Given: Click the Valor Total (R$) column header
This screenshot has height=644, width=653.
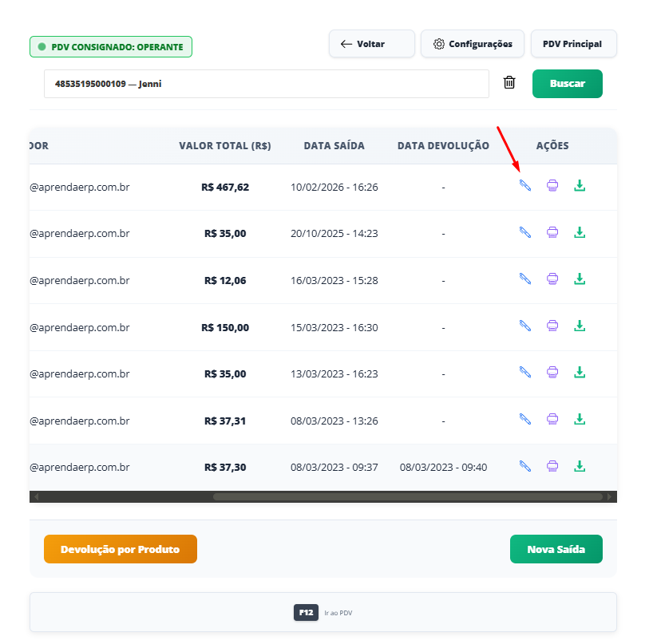Looking at the screenshot, I should (x=224, y=146).
